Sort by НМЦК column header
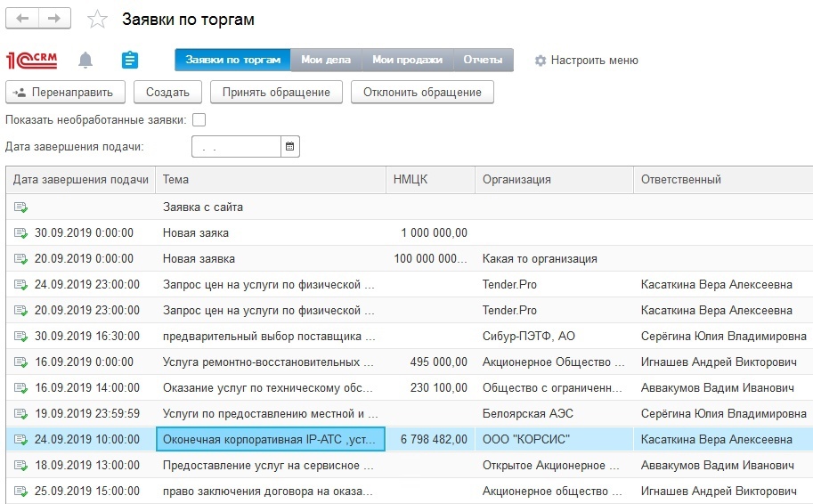Screen dimensions: 813x504 (x=430, y=180)
